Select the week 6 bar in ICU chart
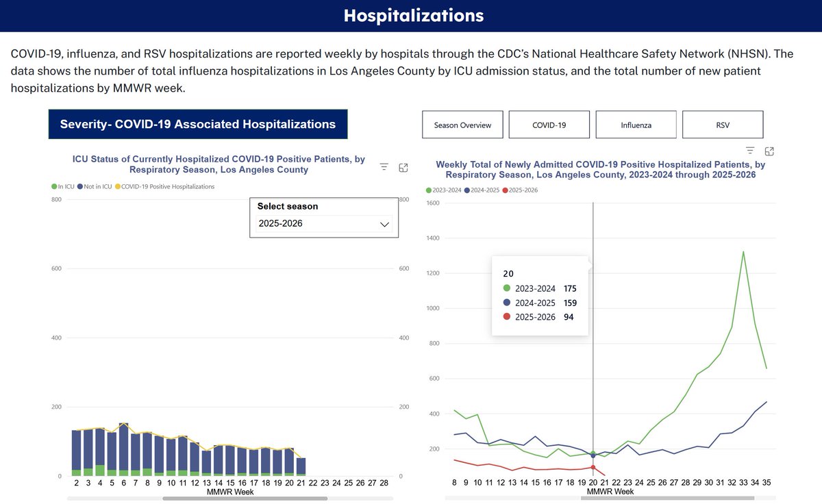Image resolution: width=822 pixels, height=504 pixels. [123, 449]
